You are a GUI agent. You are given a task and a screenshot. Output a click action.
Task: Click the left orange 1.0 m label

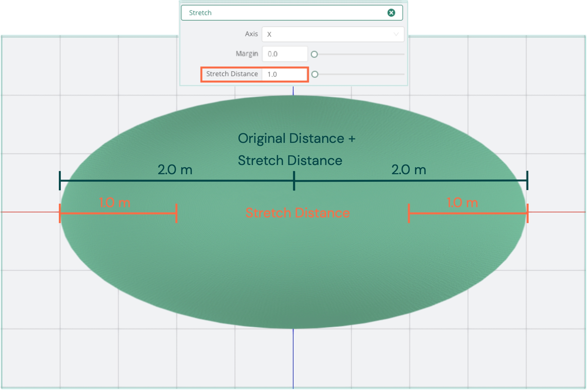point(115,203)
